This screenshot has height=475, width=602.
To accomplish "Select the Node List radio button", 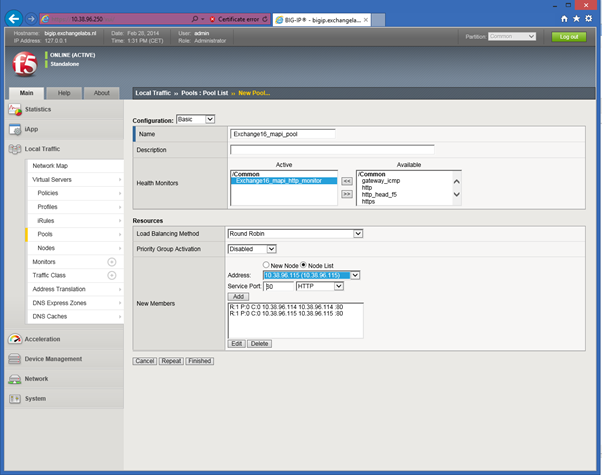I will coord(304,264).
